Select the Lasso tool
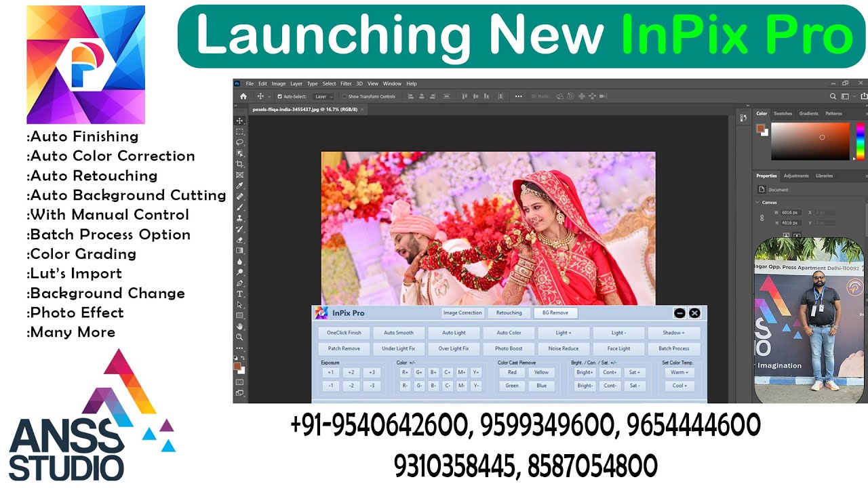 click(240, 142)
